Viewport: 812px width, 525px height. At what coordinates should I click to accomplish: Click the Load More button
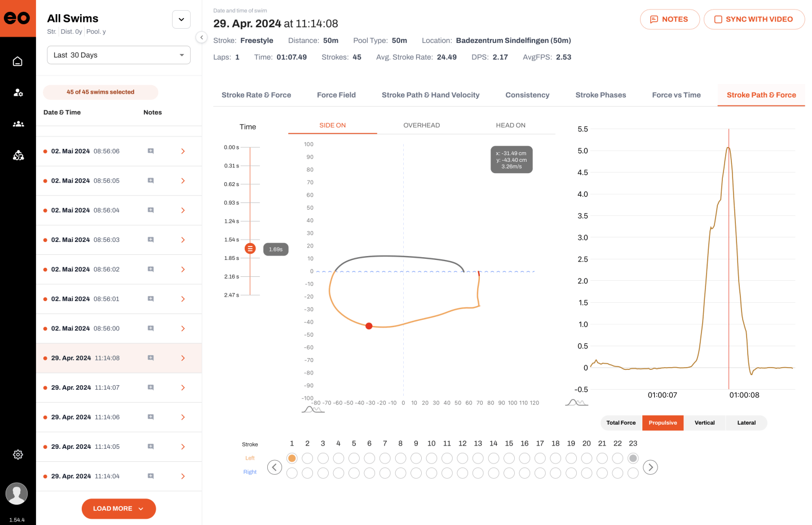point(118,509)
